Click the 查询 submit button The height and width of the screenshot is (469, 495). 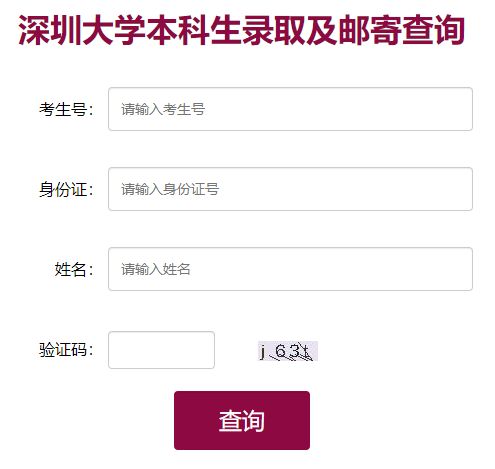tap(242, 420)
